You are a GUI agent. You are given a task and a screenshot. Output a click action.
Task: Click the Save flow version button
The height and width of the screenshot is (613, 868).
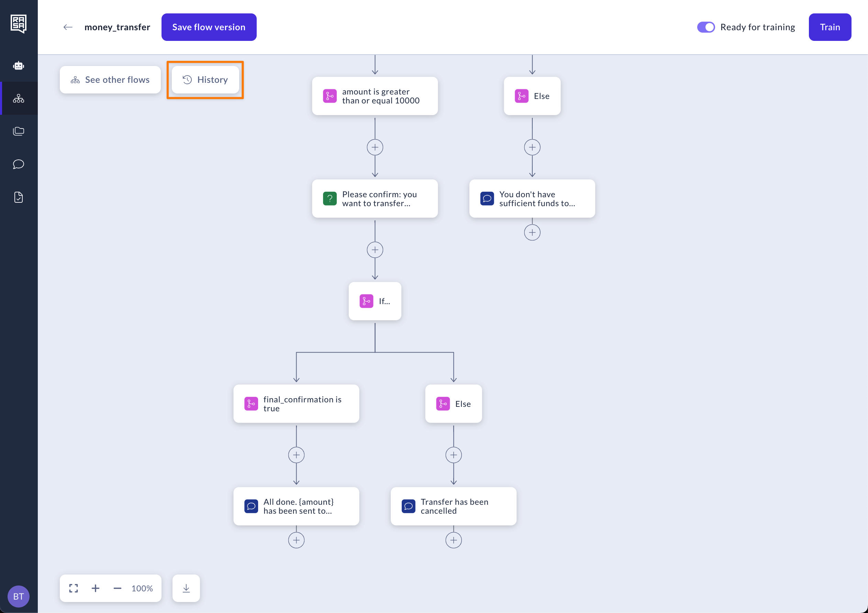coord(209,27)
